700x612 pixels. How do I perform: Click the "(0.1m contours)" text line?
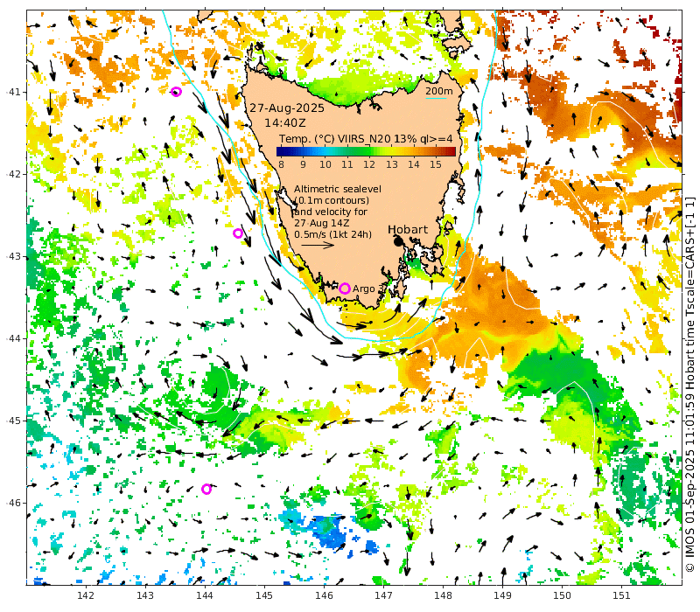point(332,201)
